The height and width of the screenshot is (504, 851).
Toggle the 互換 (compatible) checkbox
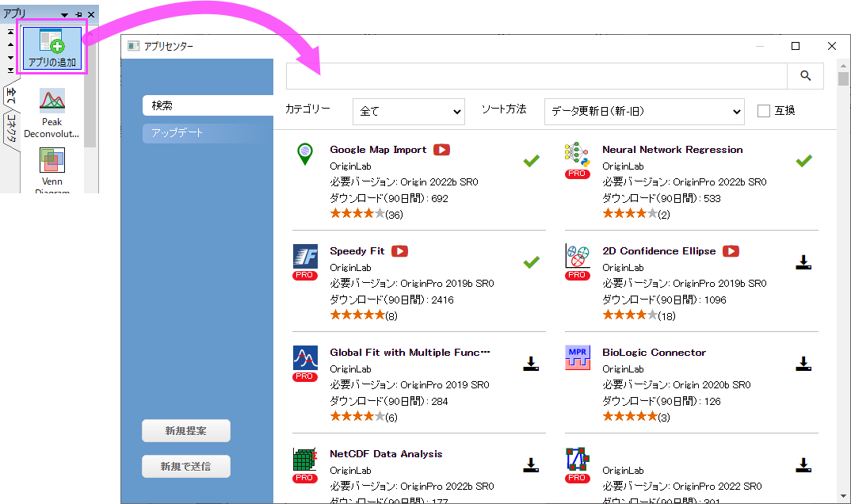coord(764,111)
